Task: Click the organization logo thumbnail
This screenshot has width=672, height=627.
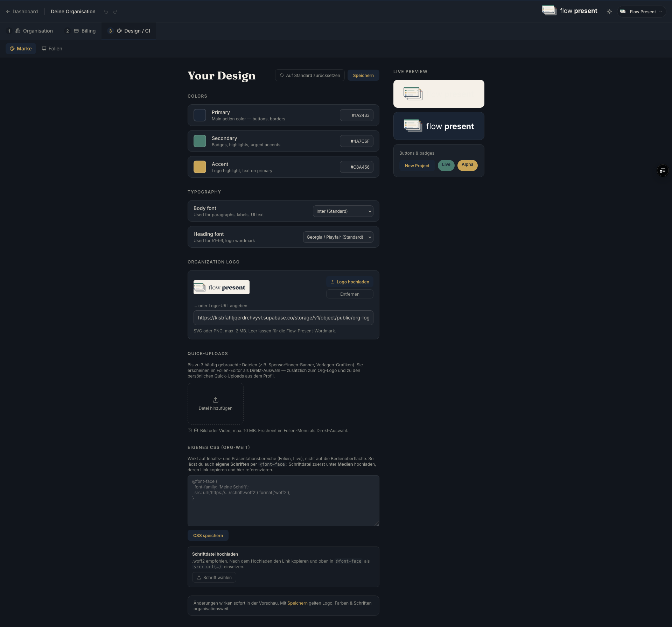Action: [222, 287]
